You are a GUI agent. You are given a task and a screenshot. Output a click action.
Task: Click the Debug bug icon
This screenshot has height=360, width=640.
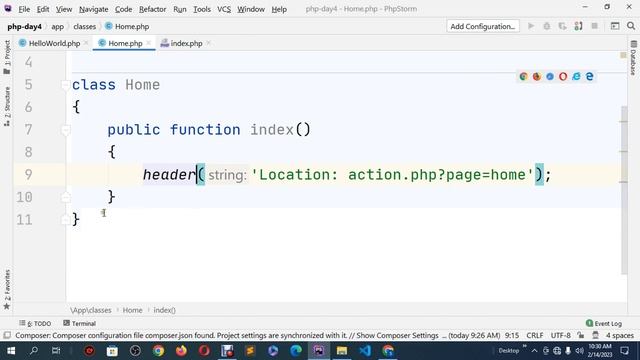tap(547, 26)
